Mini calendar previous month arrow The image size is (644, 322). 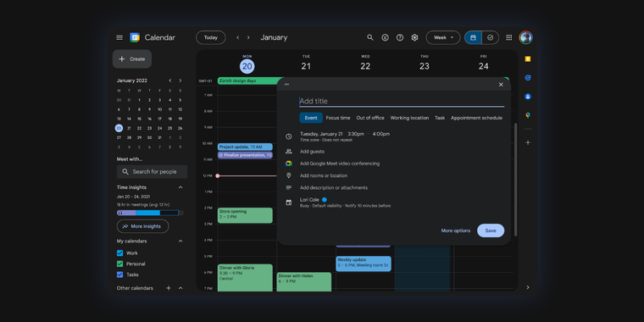pyautogui.click(x=170, y=80)
